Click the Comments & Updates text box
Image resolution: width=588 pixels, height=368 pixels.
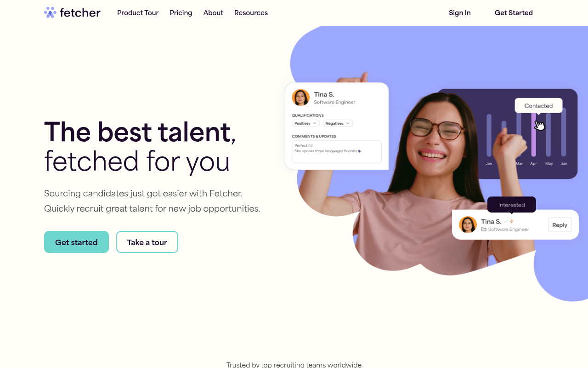337,152
